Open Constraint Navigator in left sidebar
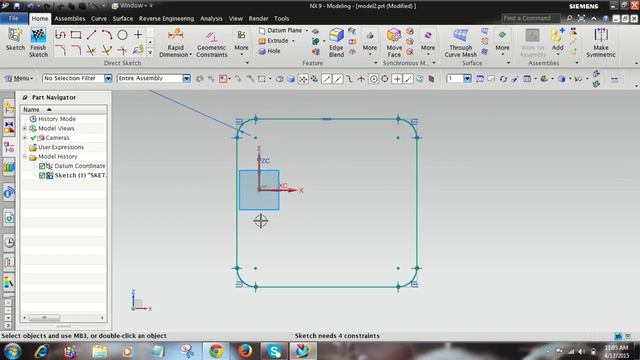This screenshot has height=360, width=640. (9, 127)
